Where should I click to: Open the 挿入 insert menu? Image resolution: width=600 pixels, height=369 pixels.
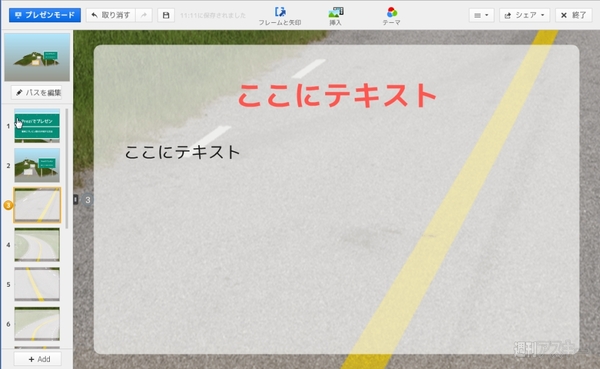click(x=336, y=16)
